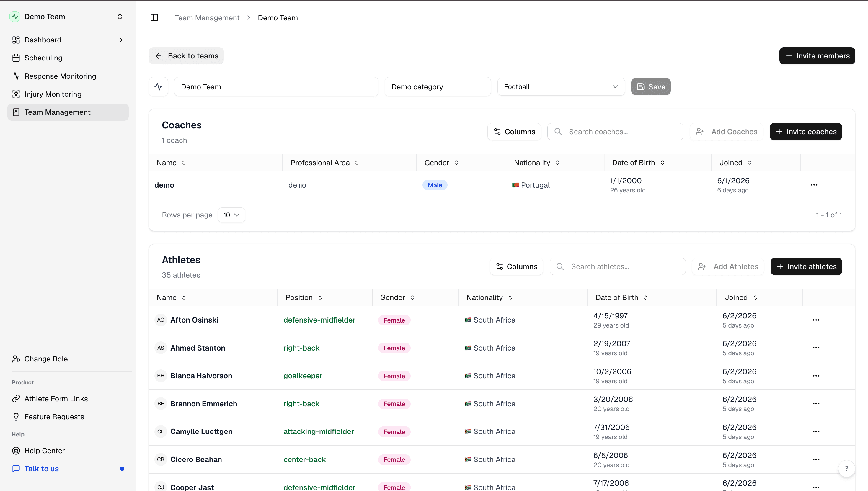Viewport: 868px width, 491px height.
Task: Toggle the sidebar panel icon
Action: click(154, 17)
